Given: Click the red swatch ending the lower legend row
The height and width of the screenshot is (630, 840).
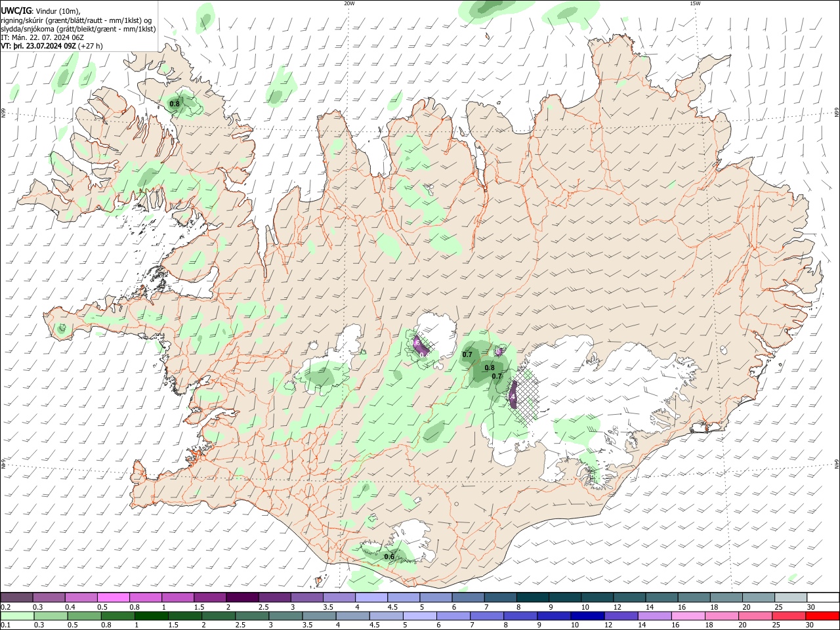Looking at the screenshot, I should click(x=822, y=616).
